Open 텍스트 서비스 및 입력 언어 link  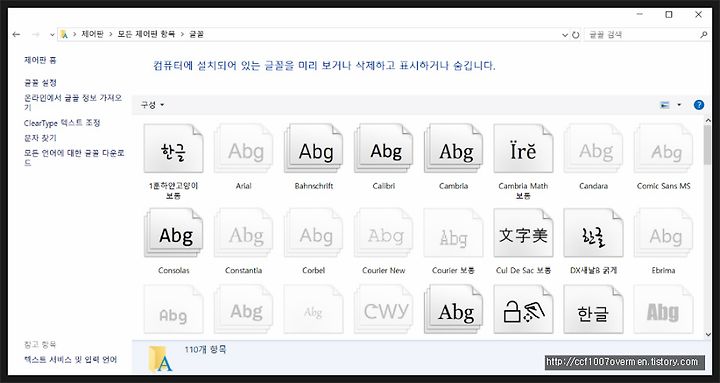pos(71,360)
